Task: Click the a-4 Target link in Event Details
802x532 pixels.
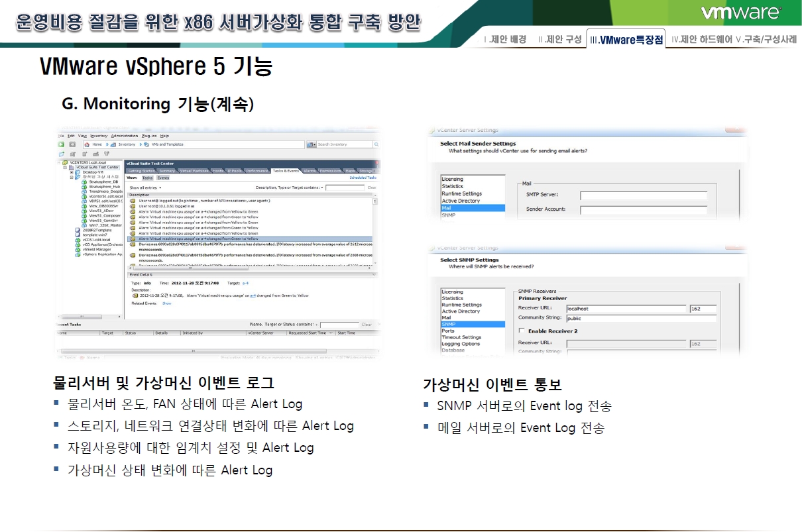Action: (x=245, y=282)
